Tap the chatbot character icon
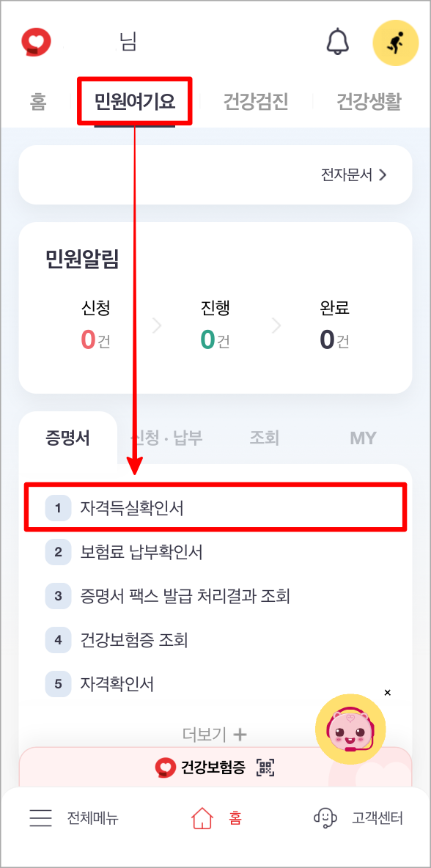 (351, 728)
